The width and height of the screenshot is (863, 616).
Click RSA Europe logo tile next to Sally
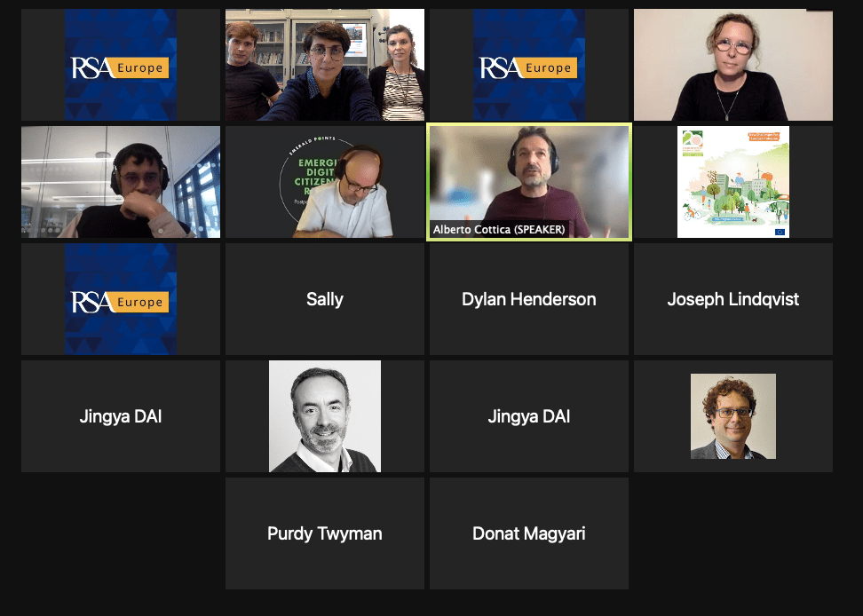click(x=121, y=299)
